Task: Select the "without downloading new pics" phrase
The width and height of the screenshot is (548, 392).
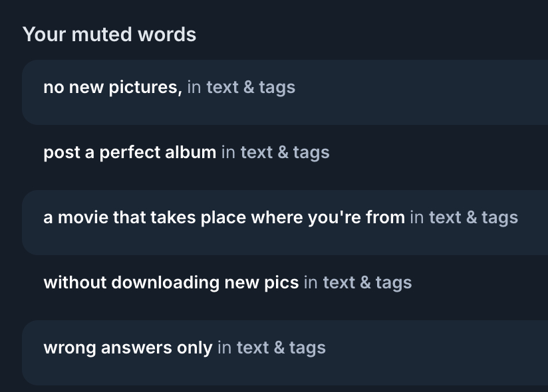Action: pos(171,282)
